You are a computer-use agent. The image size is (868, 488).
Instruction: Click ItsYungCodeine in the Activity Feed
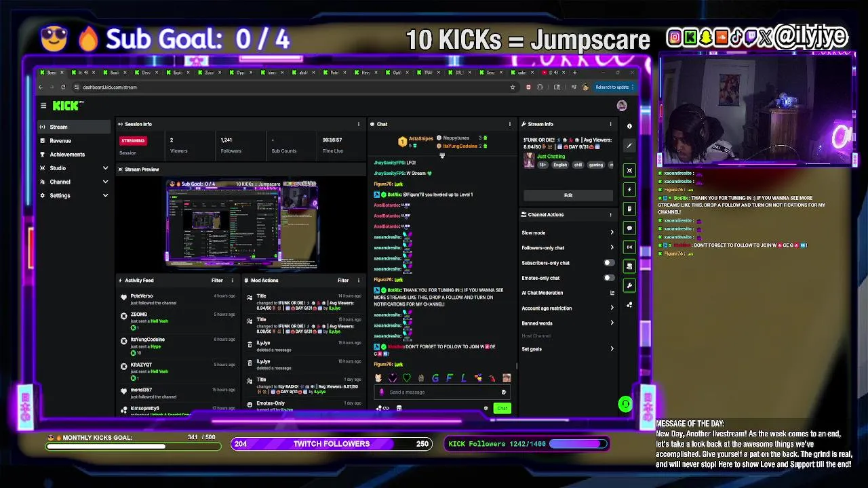click(147, 340)
